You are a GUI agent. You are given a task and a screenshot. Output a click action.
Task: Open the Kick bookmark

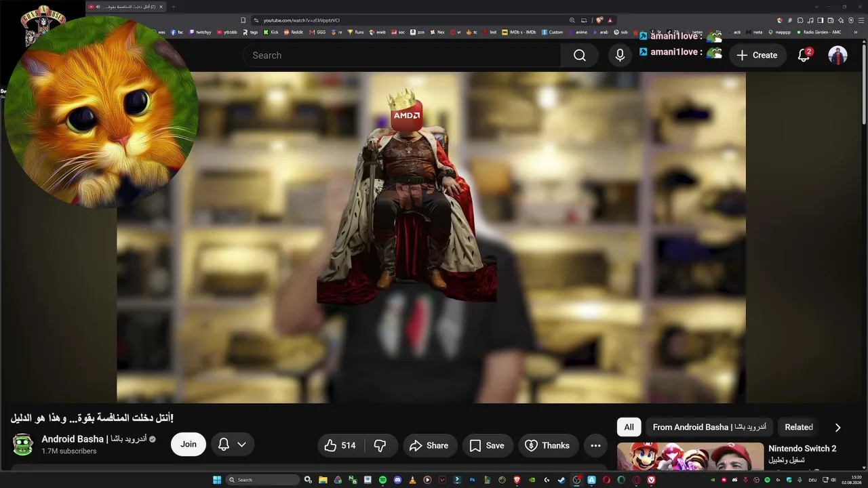[x=271, y=32]
